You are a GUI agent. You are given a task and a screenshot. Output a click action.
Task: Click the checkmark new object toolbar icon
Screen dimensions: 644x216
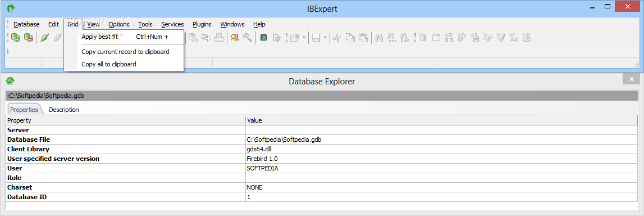[x=501, y=38]
